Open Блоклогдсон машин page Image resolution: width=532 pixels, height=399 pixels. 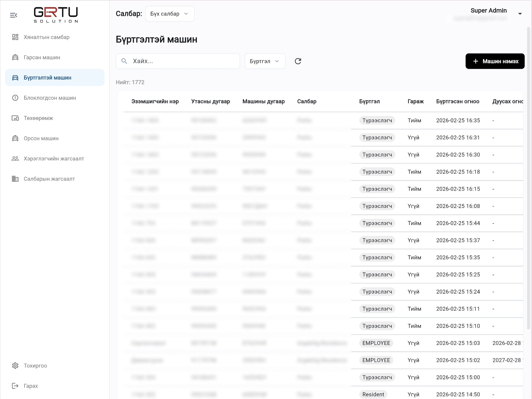pos(55,98)
